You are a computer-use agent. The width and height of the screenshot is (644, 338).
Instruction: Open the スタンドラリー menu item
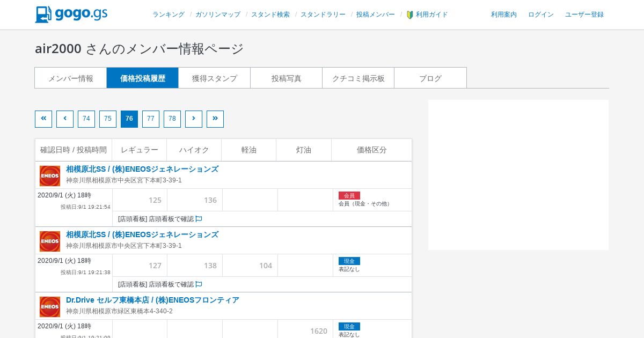click(x=323, y=14)
